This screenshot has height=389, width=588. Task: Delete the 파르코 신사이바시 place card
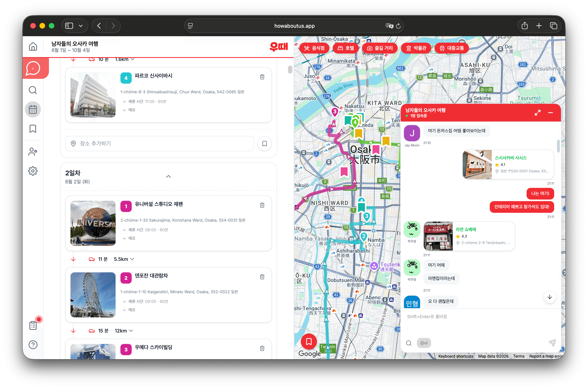[x=262, y=77]
